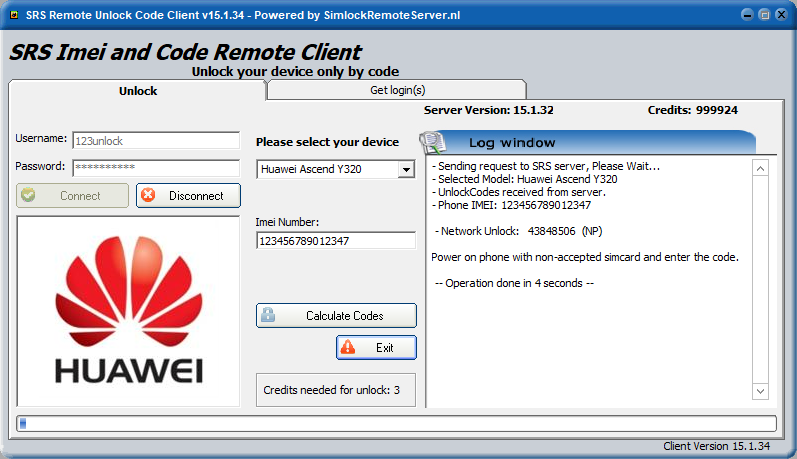Click the Username input field
797x459 pixels.
155,141
